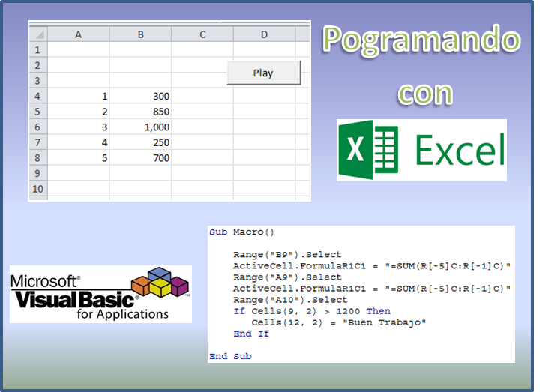Select row 1 header
Image resolution: width=545 pixels, height=392 pixels.
click(38, 49)
